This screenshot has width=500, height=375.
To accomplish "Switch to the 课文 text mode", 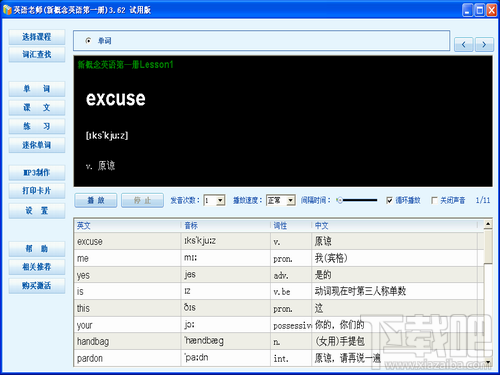I will click(37, 108).
